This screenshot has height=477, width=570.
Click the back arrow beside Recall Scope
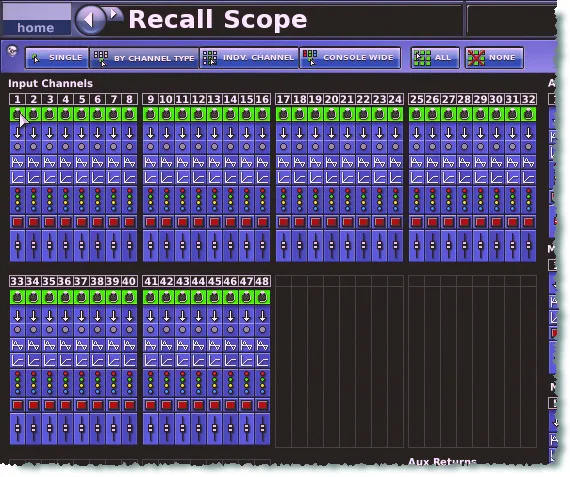point(90,20)
